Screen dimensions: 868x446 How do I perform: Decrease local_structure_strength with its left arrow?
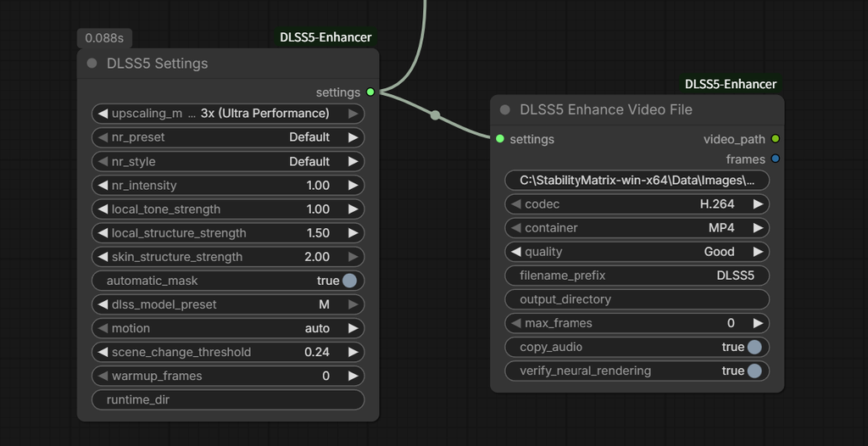coord(103,233)
